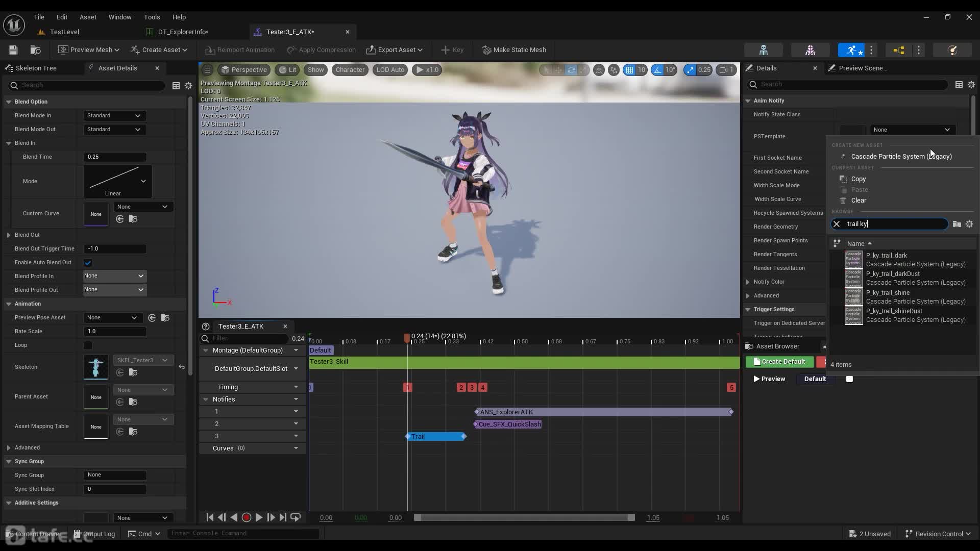Toggle white preview checkbox next to Default
The image size is (980, 551).
[x=849, y=379]
